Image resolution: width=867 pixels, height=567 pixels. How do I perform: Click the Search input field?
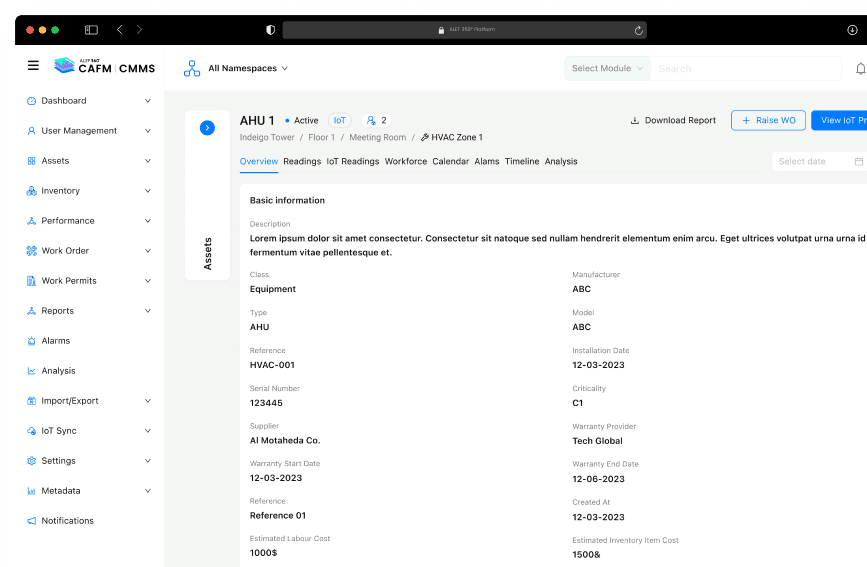pos(745,69)
